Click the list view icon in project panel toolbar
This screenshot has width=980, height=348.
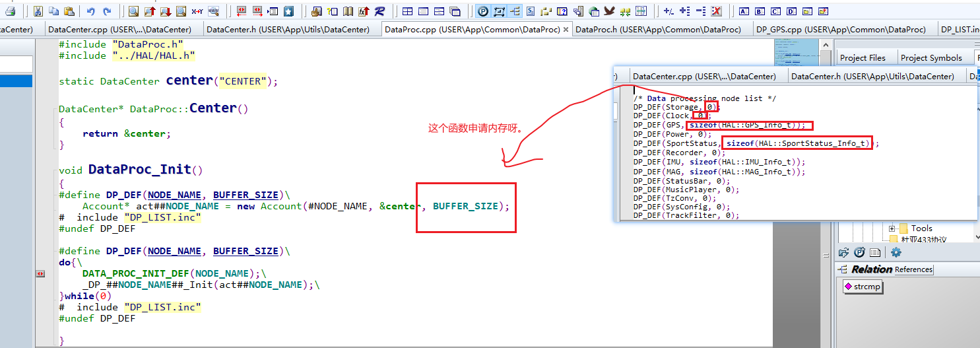(x=875, y=252)
